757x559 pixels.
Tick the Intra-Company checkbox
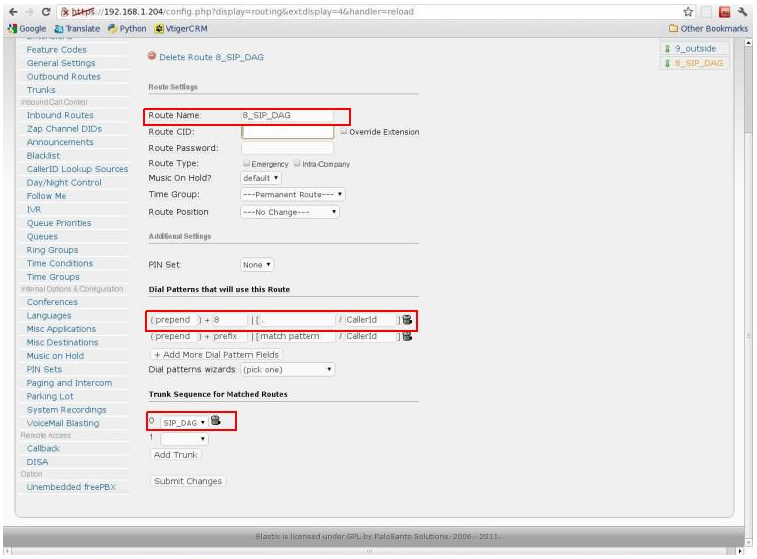(297, 163)
